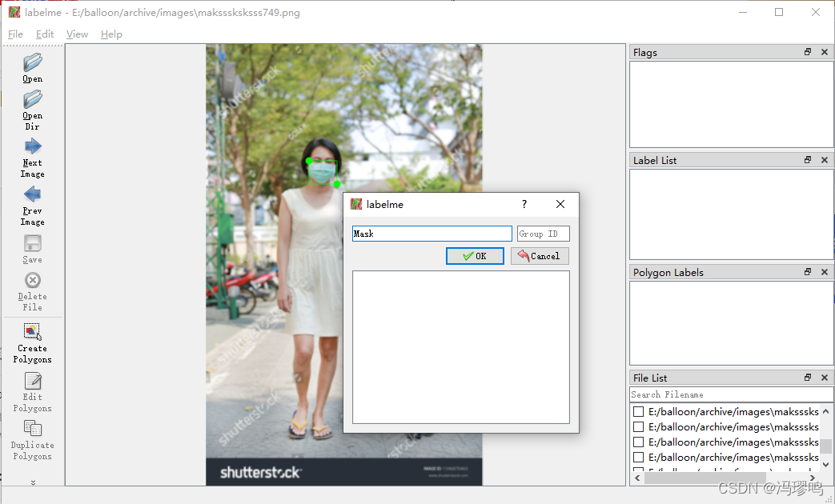Select the Create Polygons tool

[33, 343]
